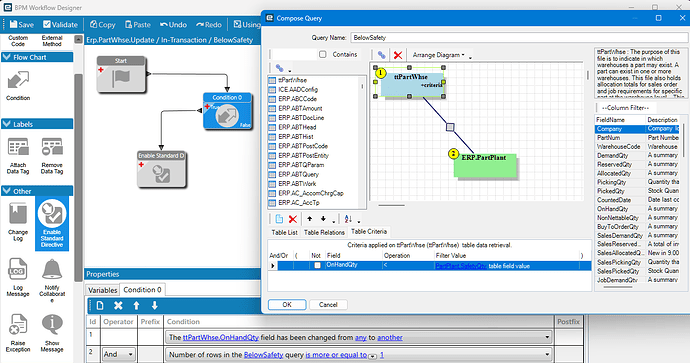Click the Undo toolbar button

(x=173, y=25)
